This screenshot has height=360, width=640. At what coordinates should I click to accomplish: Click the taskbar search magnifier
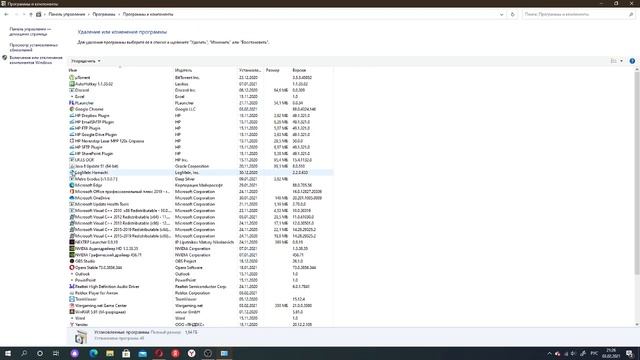click(x=24, y=353)
